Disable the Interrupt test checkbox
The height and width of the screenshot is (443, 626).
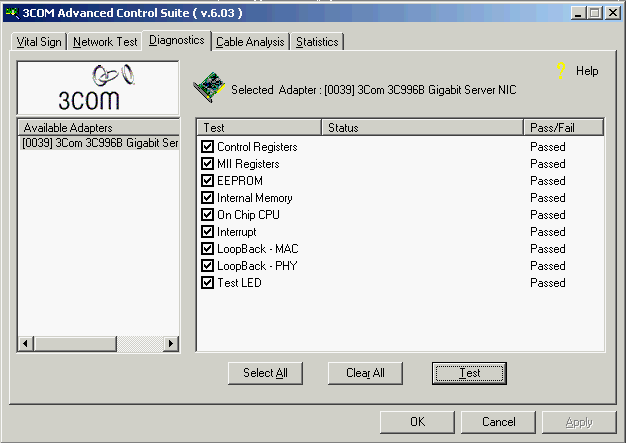[207, 231]
